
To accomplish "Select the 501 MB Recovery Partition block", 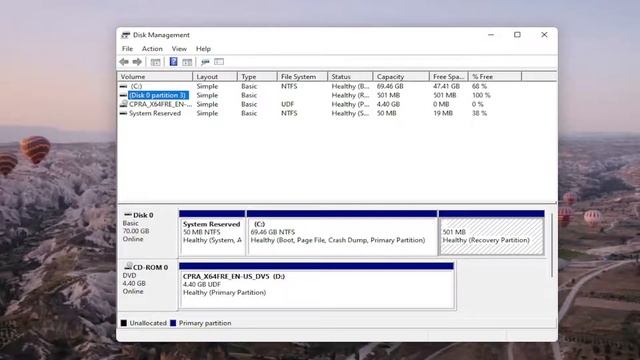I will (491, 233).
